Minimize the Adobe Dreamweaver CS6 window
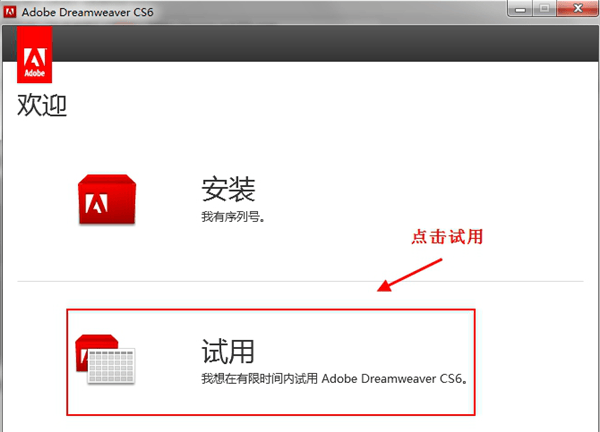 click(520, 8)
